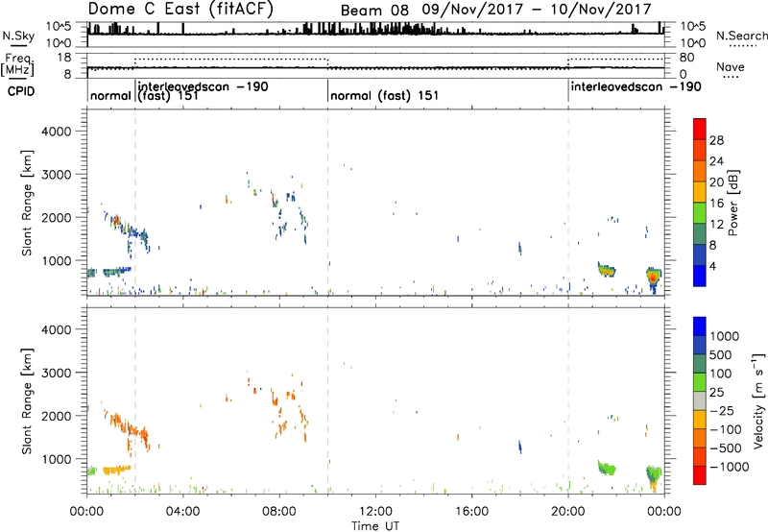Click the gray −25 to 25 Velocity segment
The height and width of the screenshot is (532, 768).
click(700, 400)
